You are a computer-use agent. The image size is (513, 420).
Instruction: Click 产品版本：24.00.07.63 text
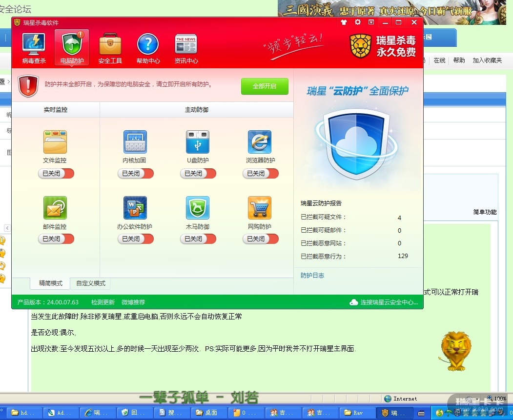point(48,302)
